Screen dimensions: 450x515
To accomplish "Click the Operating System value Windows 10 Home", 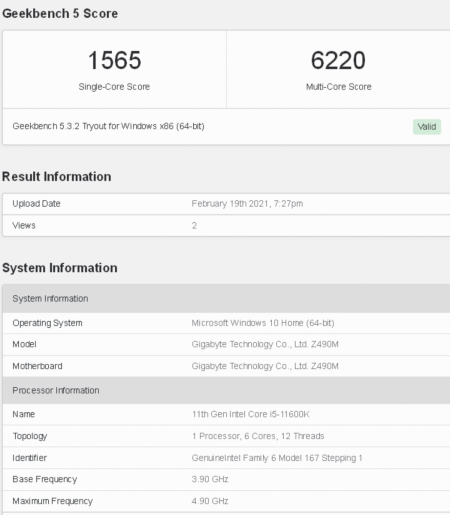I will point(263,323).
